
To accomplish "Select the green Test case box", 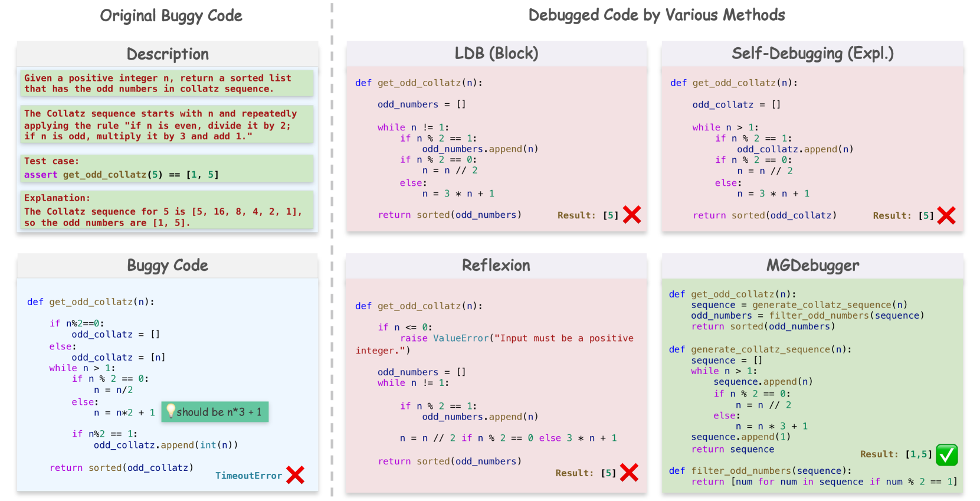I will [168, 168].
